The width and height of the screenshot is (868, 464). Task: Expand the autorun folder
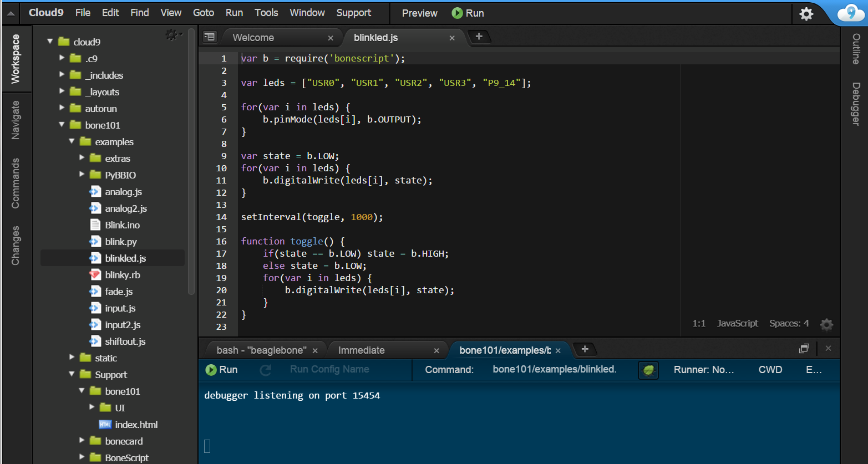[62, 108]
